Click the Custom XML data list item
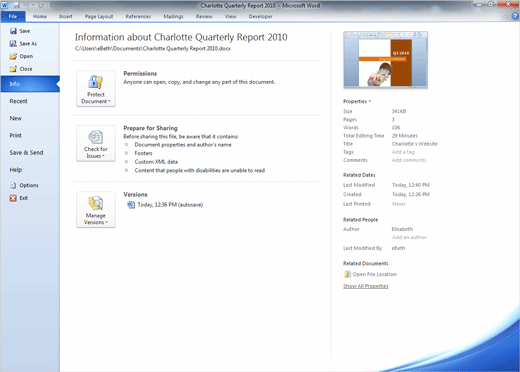Screen dimensions: 520x372 click(156, 162)
